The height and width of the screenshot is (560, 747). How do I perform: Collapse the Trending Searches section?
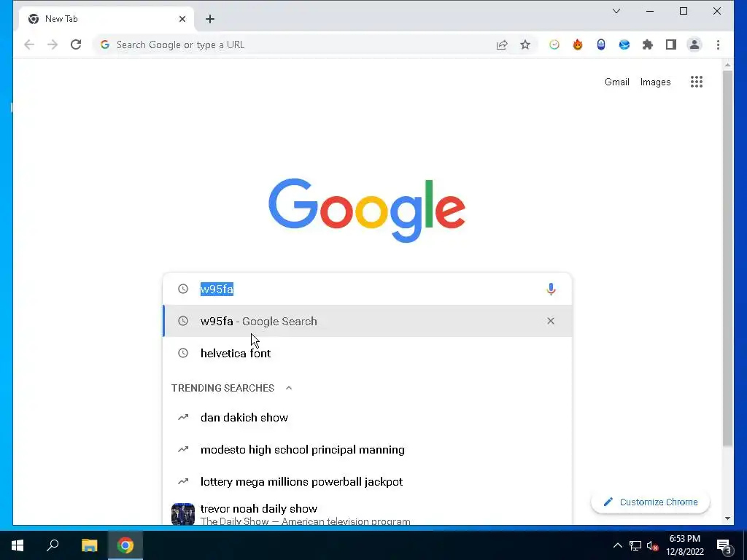coord(289,388)
